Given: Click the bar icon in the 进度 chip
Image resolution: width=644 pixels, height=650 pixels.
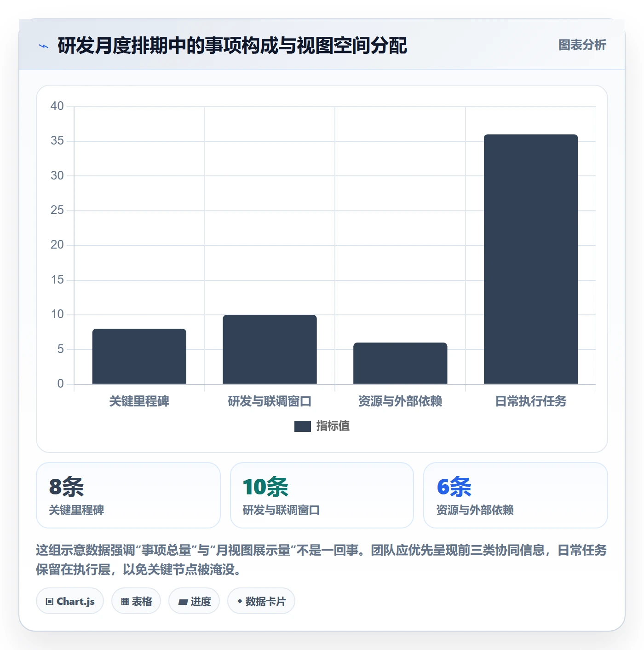Looking at the screenshot, I should pos(183,602).
